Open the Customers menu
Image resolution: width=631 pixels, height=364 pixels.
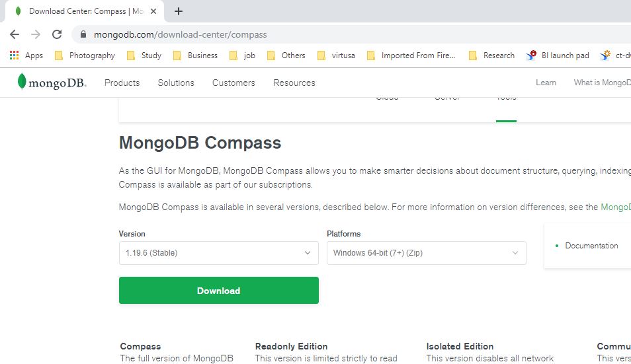[x=233, y=83]
